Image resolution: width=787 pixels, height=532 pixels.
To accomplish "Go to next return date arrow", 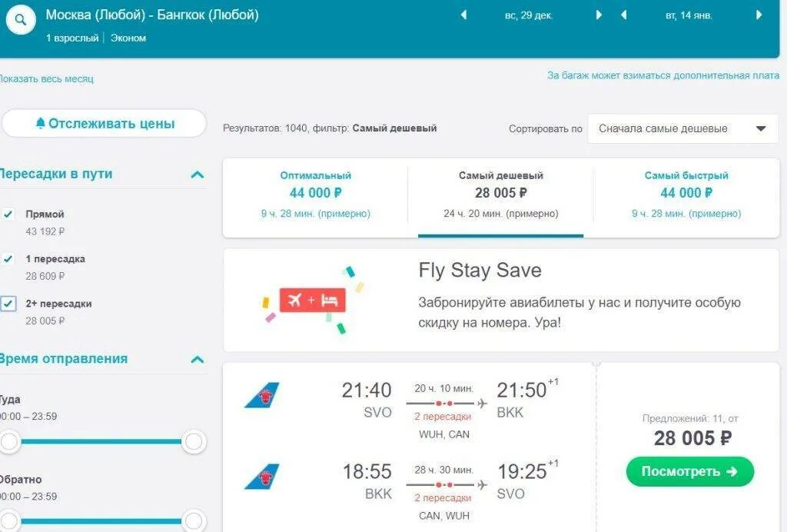I will tap(759, 15).
